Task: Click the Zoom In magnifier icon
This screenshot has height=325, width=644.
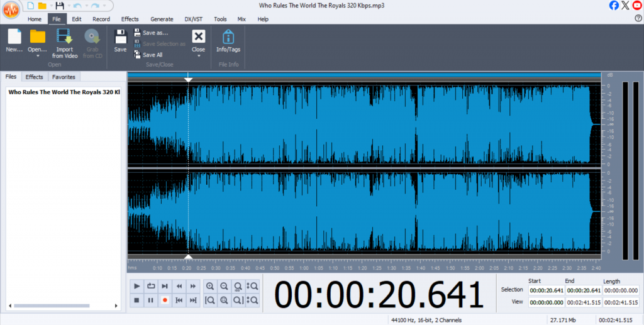Action: 210,286
